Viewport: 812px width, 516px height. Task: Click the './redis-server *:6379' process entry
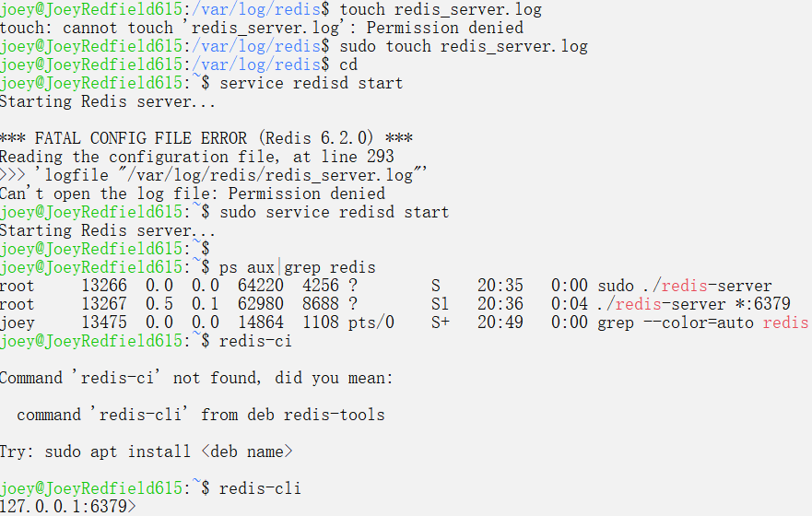click(693, 304)
